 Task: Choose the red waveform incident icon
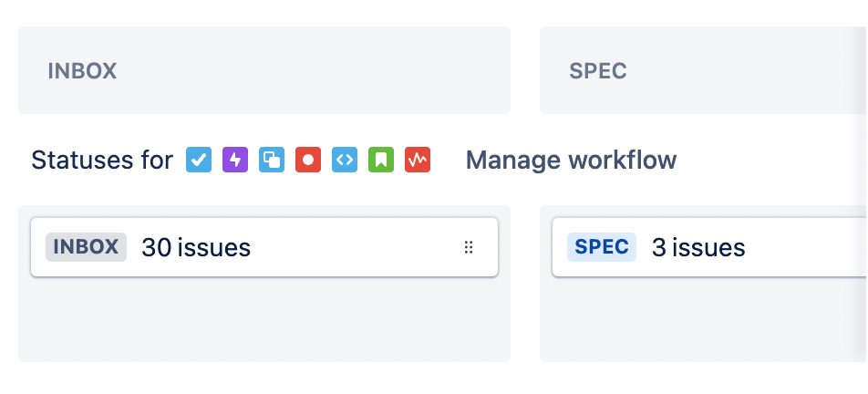coord(418,160)
